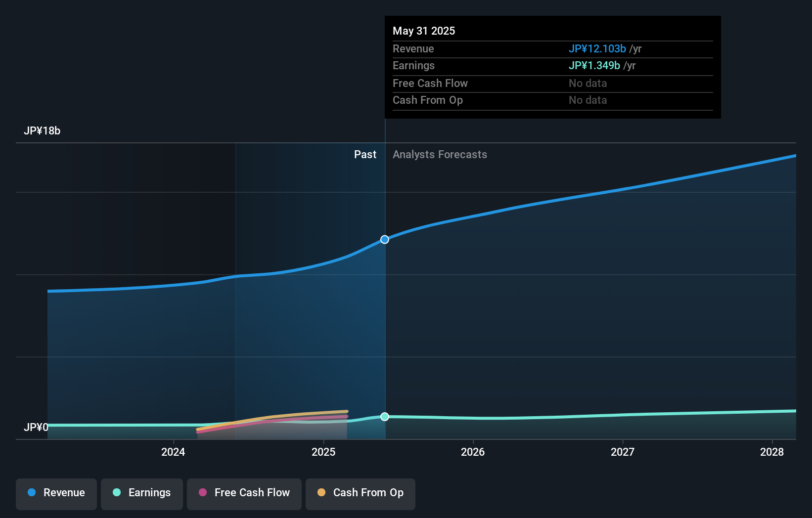Click the 2024 x-axis label
Image resolution: width=812 pixels, height=518 pixels.
click(173, 452)
